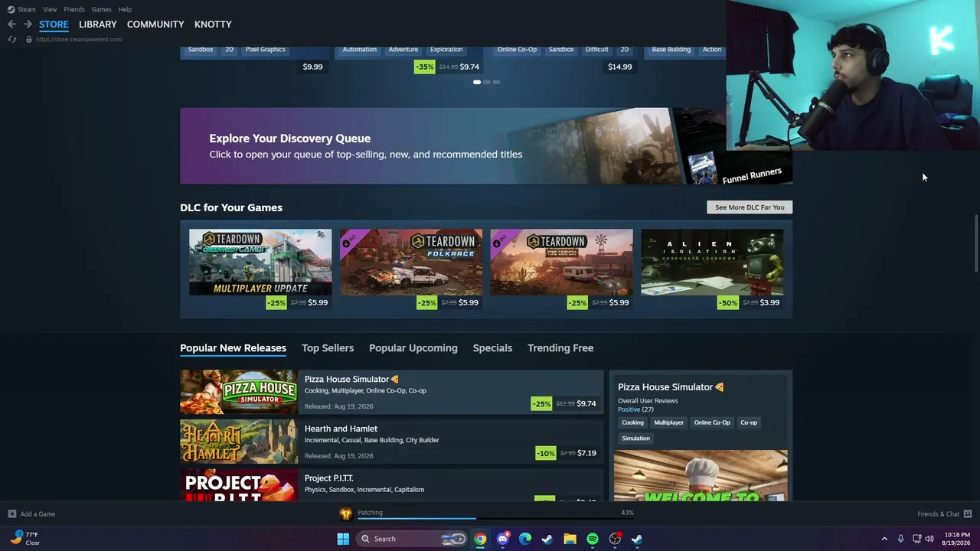Open Teardown Greenwash Gambit DLC thumbnail
Image resolution: width=980 pixels, height=551 pixels.
(260, 262)
